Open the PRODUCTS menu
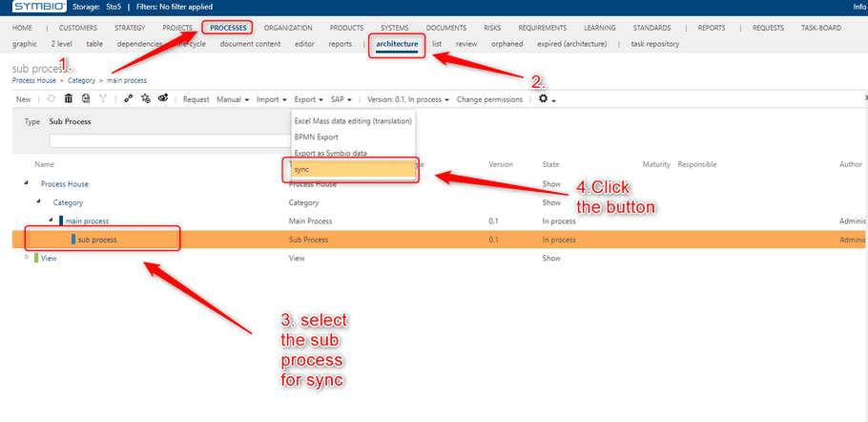 (346, 28)
